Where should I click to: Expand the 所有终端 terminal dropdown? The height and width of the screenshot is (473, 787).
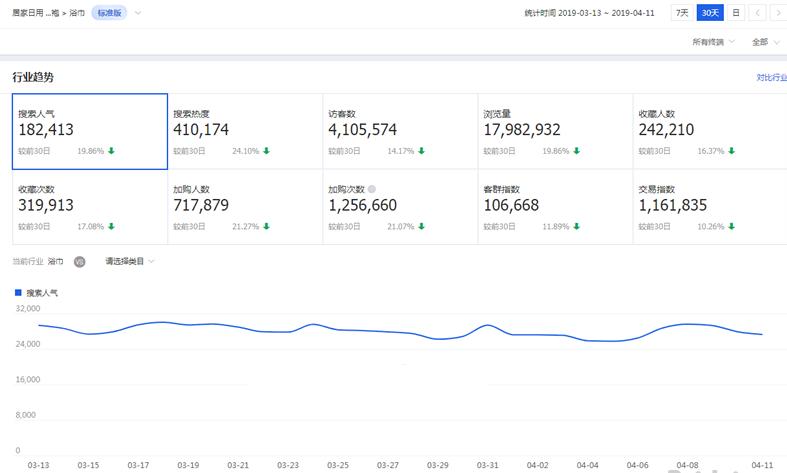coord(713,42)
